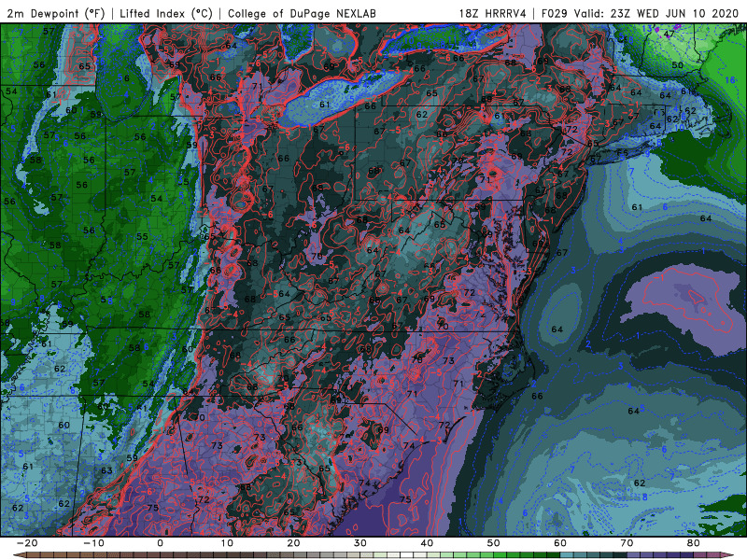Click the 70 label on the color scale
The height and width of the screenshot is (560, 747).
627,543
